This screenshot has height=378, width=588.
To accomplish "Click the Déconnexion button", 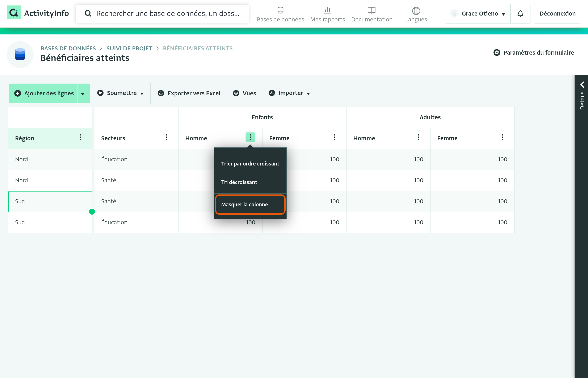I will click(557, 13).
